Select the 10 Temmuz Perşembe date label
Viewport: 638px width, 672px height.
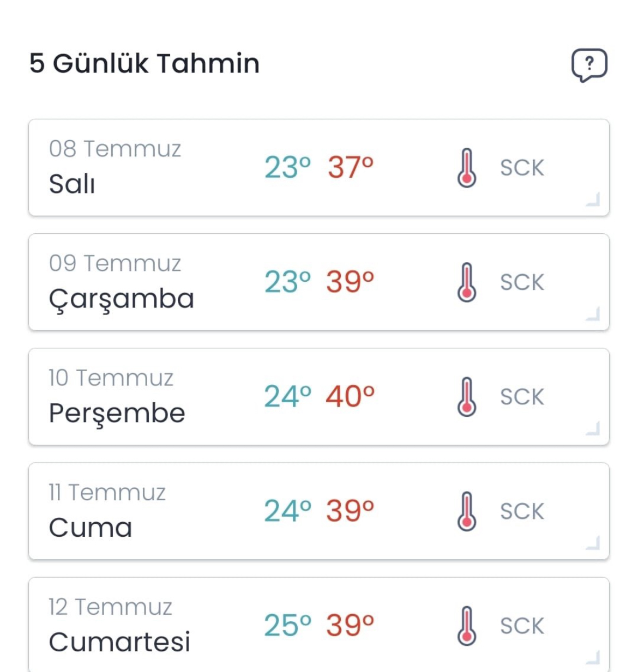[x=111, y=378]
